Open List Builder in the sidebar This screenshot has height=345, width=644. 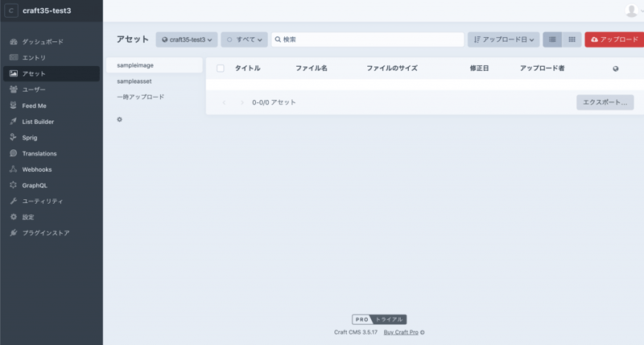pos(52,121)
